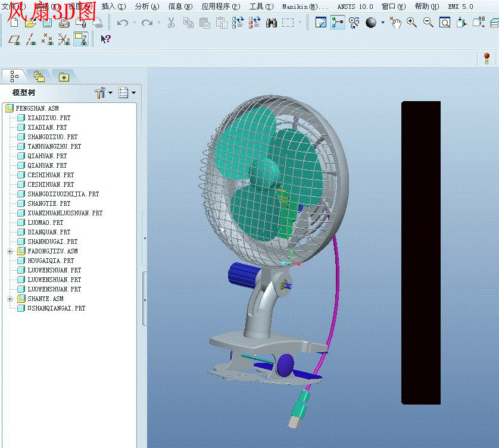The width and height of the screenshot is (499, 448).
Task: Click the shaded sphere display icon
Action: tap(371, 23)
